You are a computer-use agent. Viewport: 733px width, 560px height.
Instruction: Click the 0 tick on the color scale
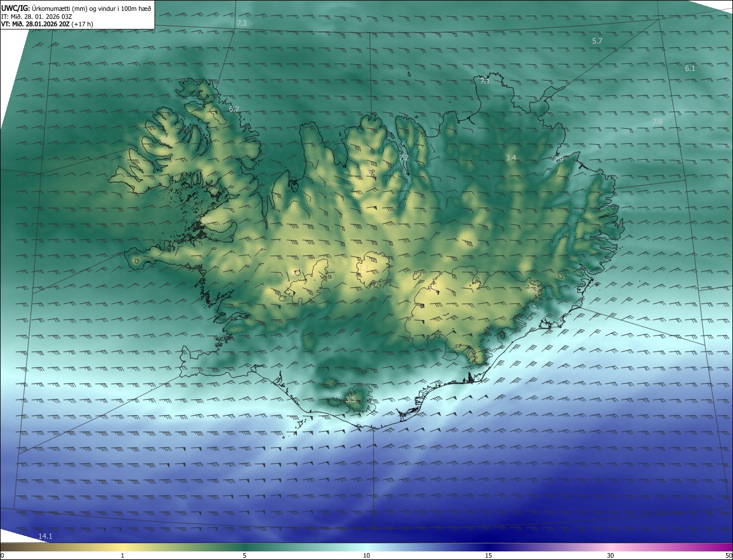point(2,555)
